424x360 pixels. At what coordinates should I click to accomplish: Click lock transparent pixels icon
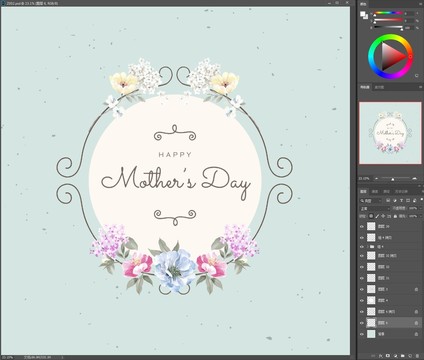click(371, 216)
